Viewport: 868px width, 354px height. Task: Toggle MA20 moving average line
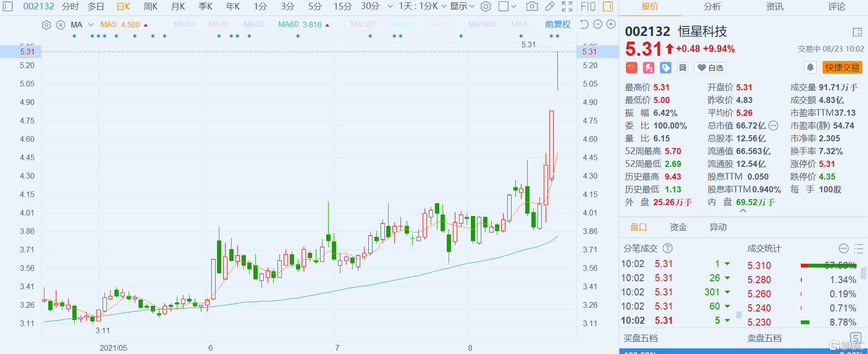219,25
